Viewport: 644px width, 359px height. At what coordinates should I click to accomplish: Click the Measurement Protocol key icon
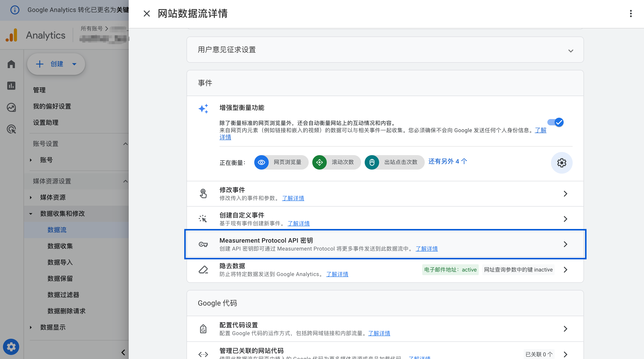tap(203, 244)
